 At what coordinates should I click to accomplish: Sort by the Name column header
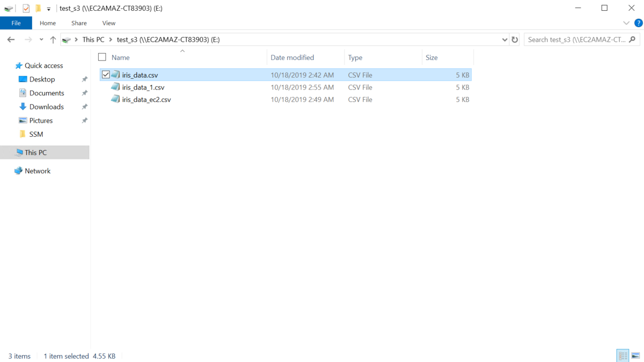coord(121,57)
